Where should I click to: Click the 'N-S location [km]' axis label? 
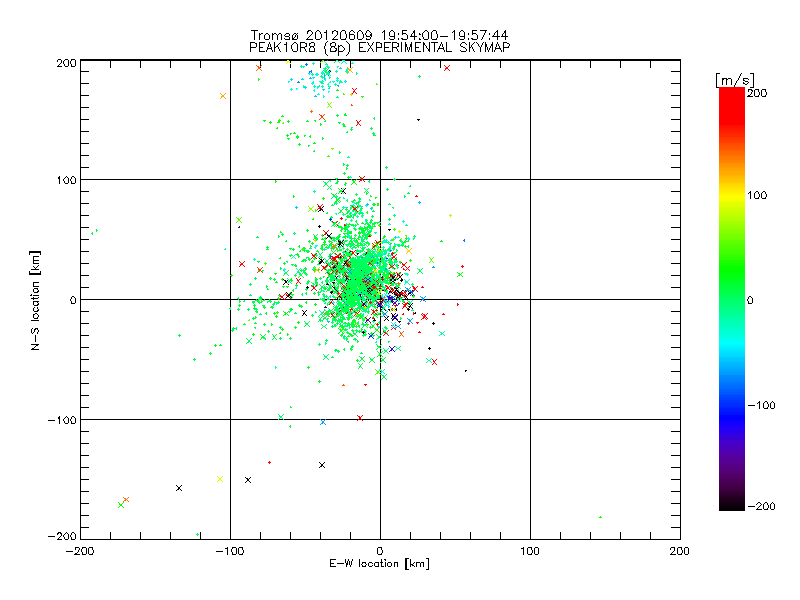click(x=35, y=300)
